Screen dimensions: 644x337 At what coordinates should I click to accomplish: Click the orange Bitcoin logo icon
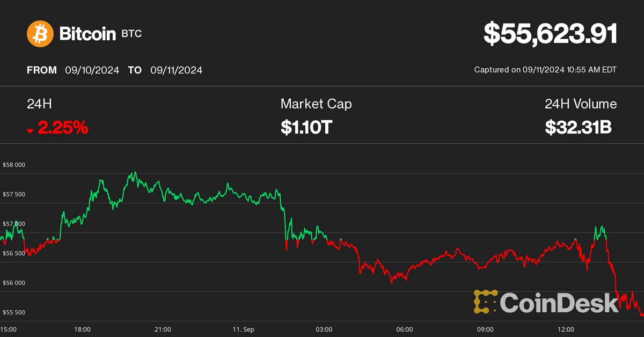point(40,34)
